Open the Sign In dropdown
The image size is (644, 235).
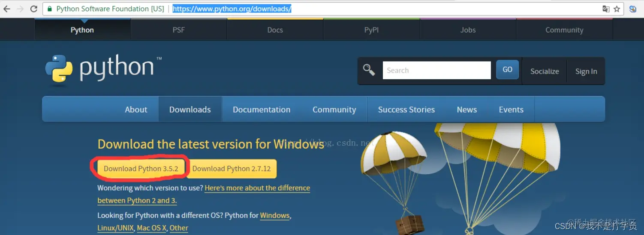tap(586, 71)
